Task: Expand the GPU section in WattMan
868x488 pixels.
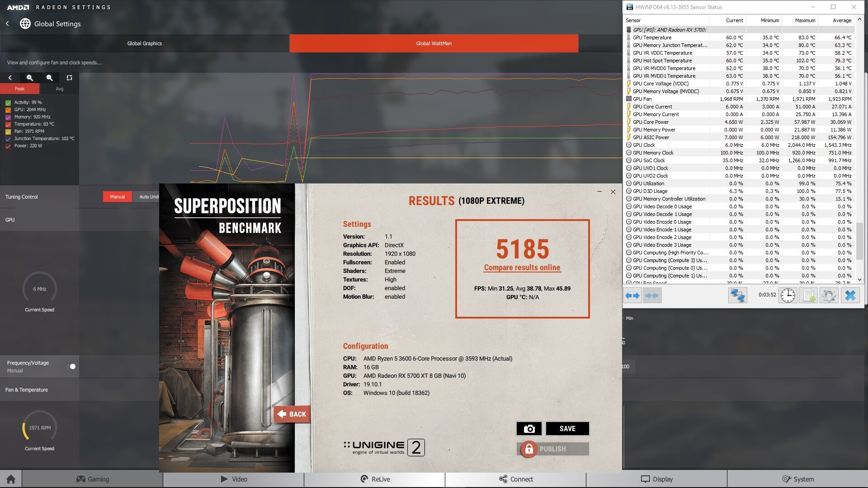Action: 40,220
